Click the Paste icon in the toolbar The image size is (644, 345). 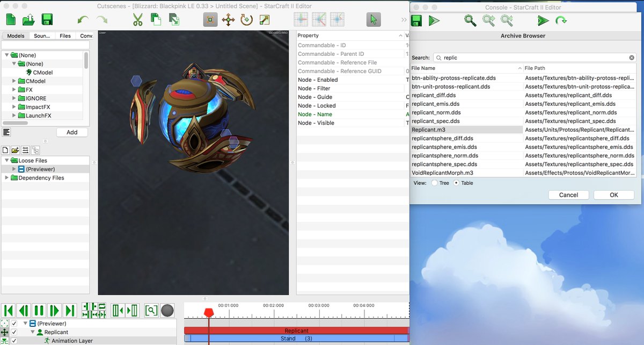coord(174,20)
